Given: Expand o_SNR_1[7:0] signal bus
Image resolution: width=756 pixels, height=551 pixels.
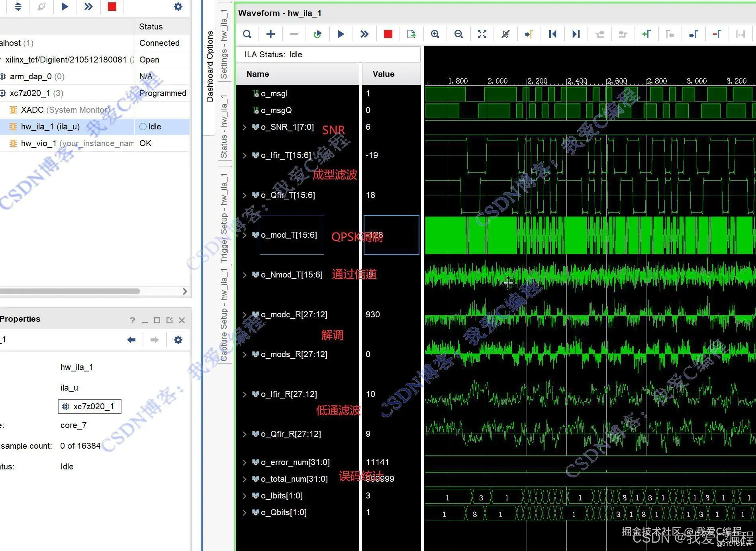Looking at the screenshot, I should [244, 127].
